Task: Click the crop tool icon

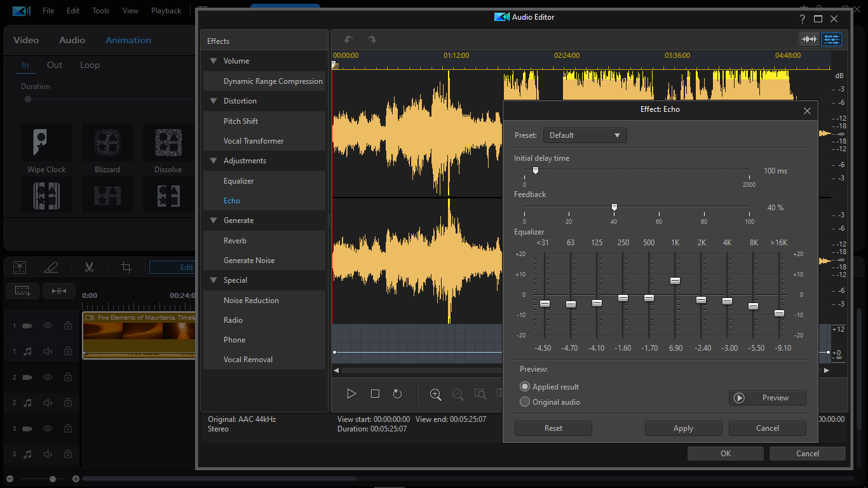Action: [x=126, y=268]
